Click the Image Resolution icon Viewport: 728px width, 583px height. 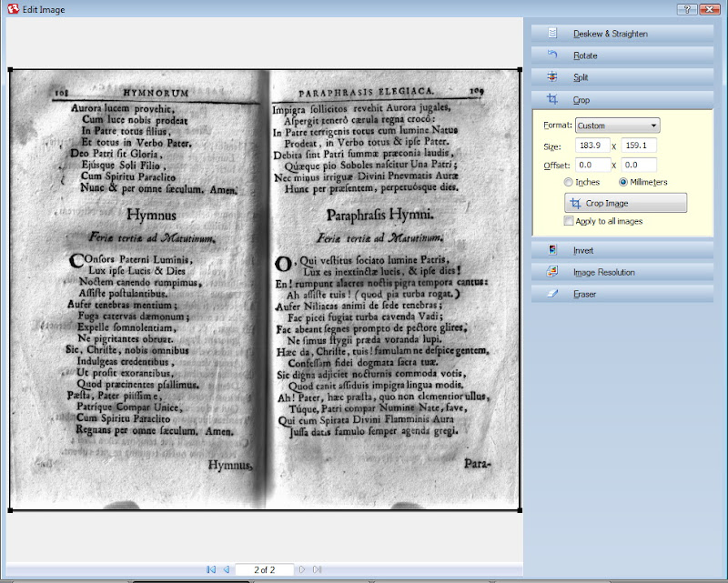click(x=552, y=272)
